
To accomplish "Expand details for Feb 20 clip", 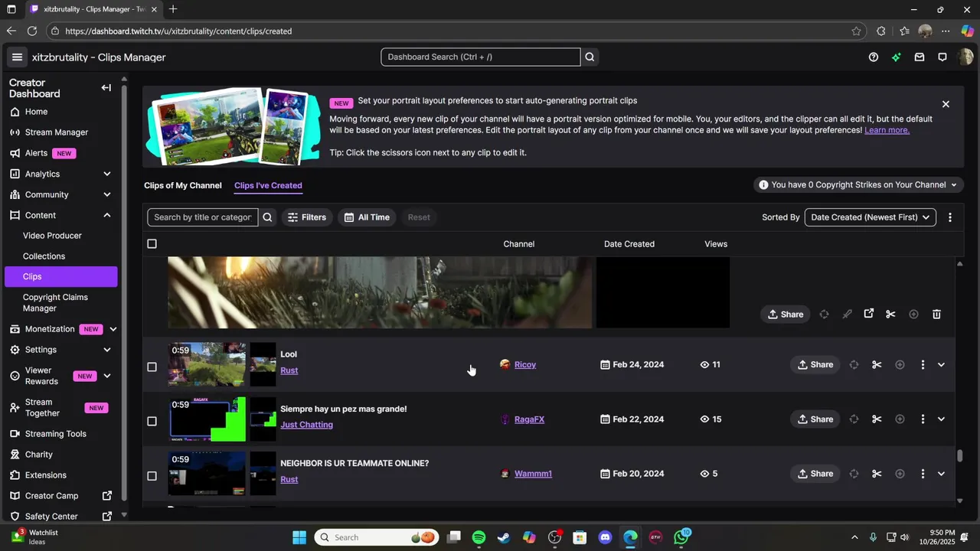I will 941,474.
